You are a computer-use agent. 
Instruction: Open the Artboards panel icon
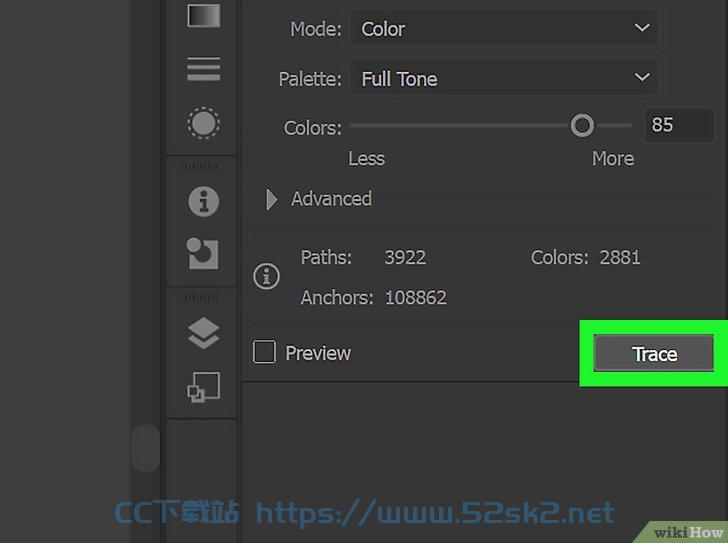point(203,387)
